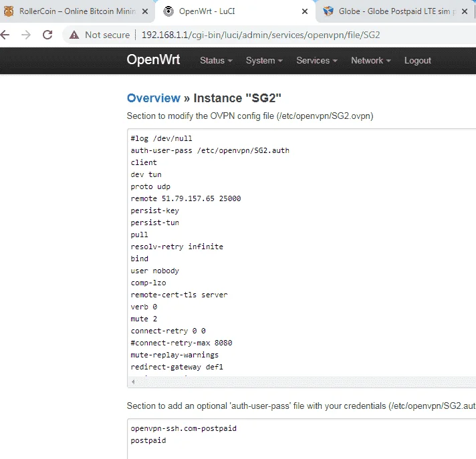Click the address bar URL

pyautogui.click(x=261, y=35)
